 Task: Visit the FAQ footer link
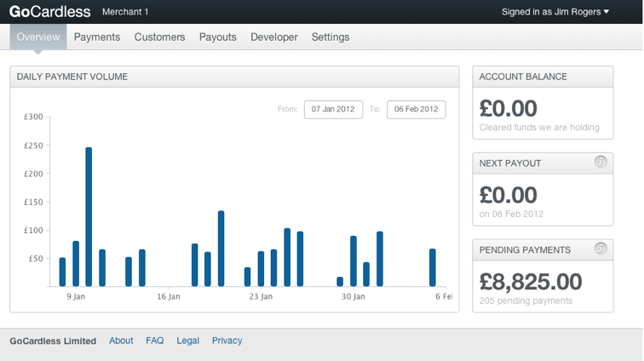pos(154,341)
